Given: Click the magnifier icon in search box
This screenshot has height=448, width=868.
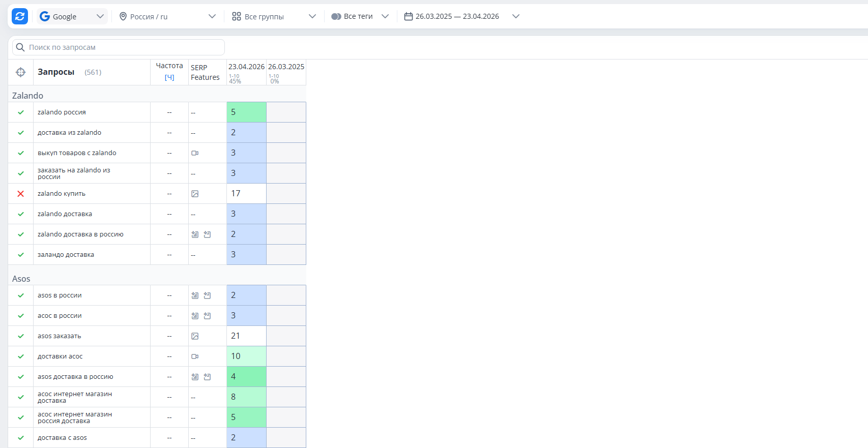Looking at the screenshot, I should pyautogui.click(x=20, y=47).
